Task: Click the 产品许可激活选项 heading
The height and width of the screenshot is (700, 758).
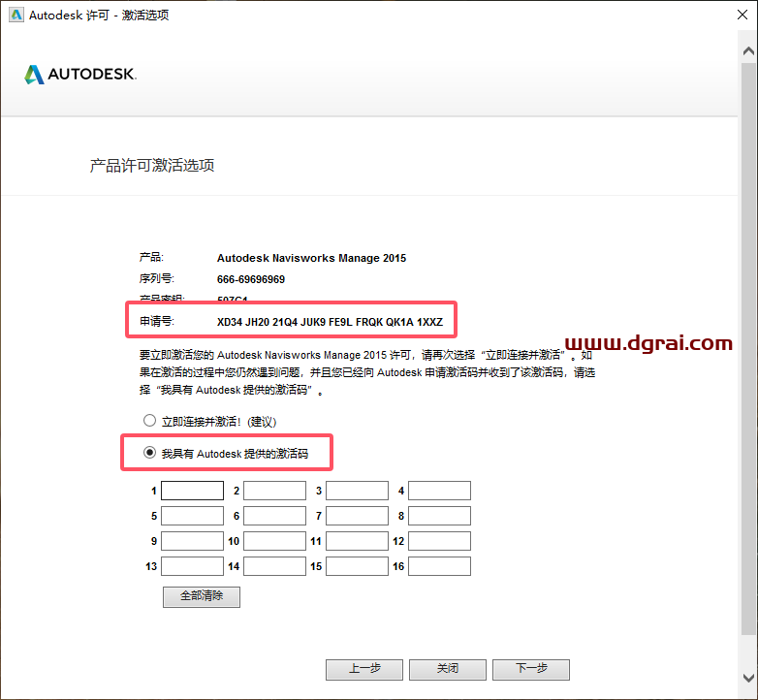Action: tap(152, 166)
